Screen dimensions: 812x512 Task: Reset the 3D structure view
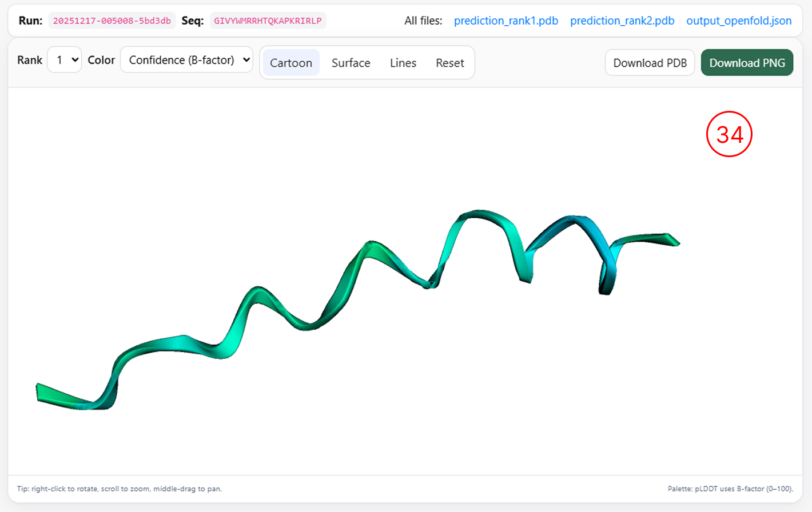click(x=450, y=63)
